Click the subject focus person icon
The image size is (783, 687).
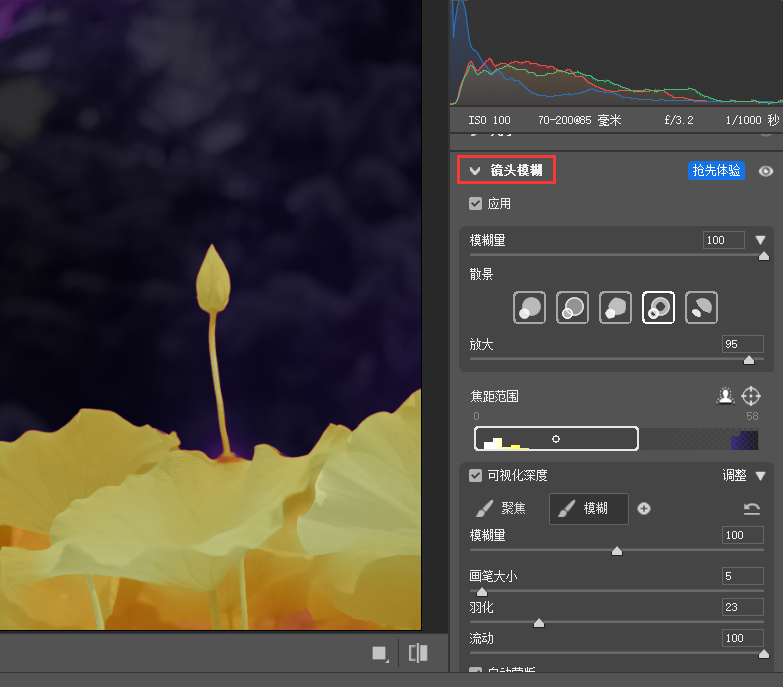click(725, 396)
